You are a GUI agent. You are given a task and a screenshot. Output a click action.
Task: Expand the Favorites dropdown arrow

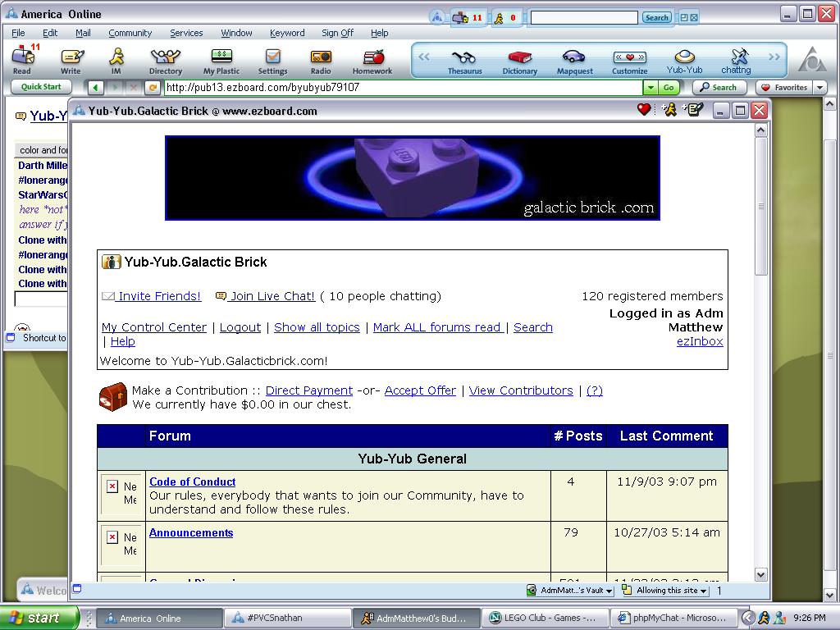(819, 87)
